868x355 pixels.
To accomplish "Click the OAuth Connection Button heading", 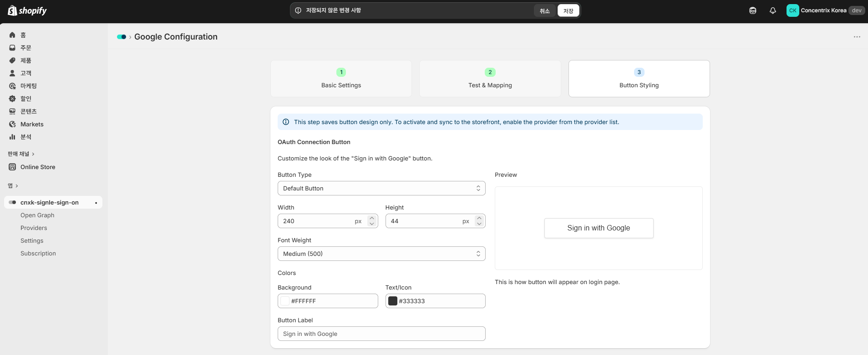I will point(314,142).
